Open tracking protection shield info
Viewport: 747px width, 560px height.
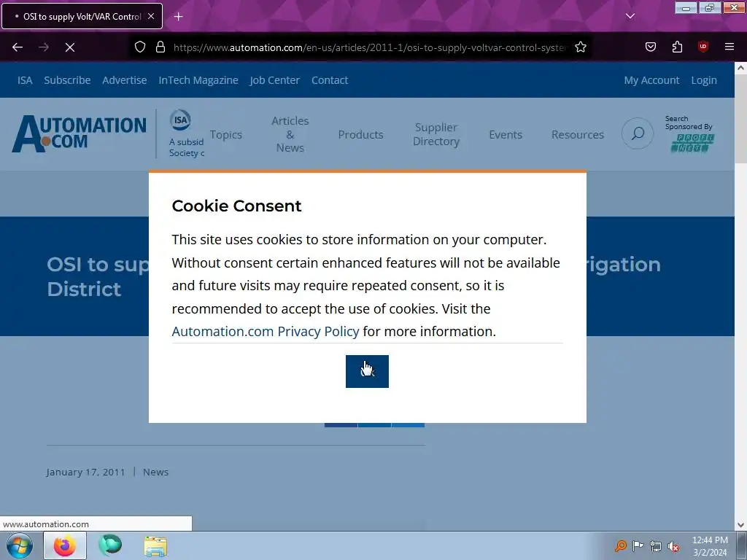139,47
